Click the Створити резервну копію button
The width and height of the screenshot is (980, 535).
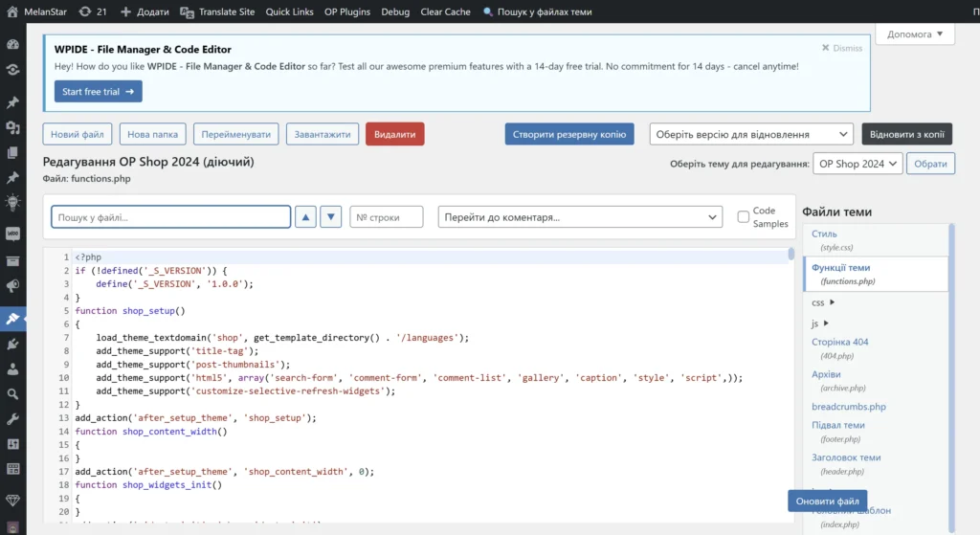569,134
